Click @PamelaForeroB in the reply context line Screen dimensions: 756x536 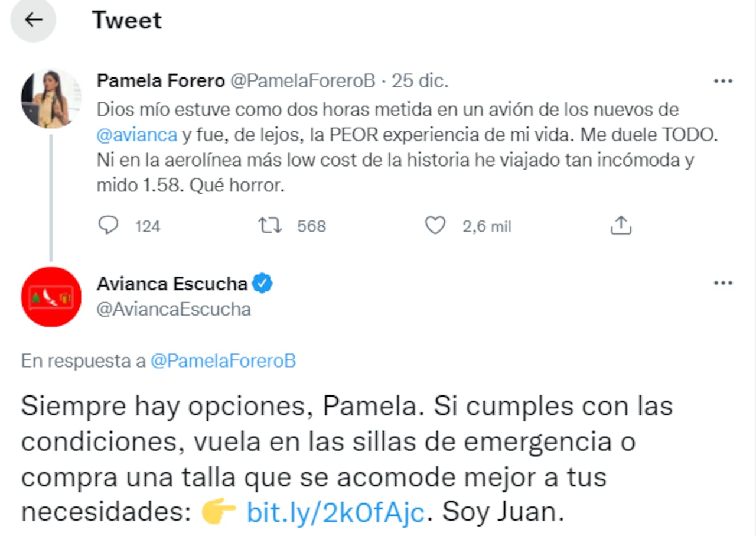224,360
